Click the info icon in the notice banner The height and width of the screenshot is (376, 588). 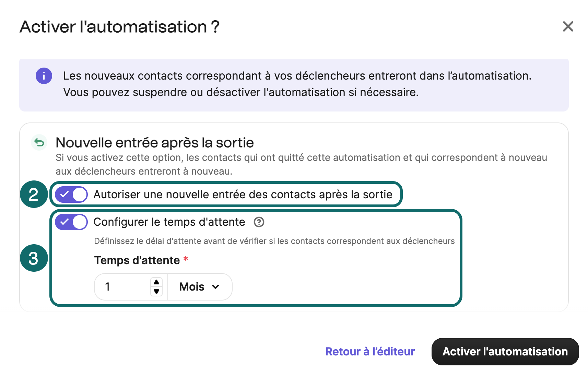coord(44,76)
